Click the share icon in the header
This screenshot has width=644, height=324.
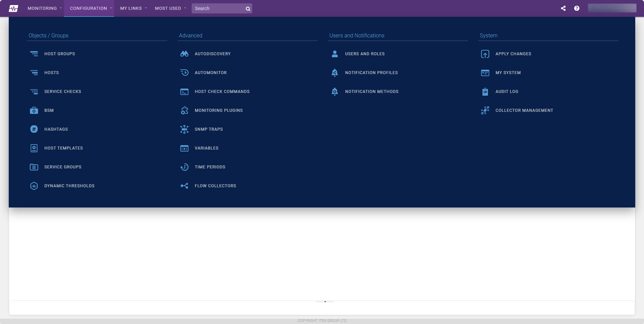(563, 8)
